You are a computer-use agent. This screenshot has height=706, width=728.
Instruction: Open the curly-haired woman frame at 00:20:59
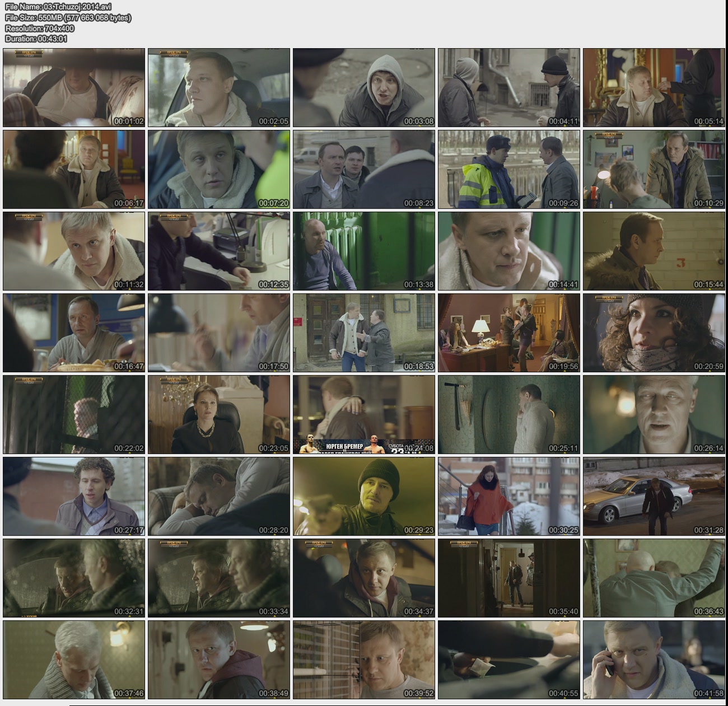click(654, 333)
